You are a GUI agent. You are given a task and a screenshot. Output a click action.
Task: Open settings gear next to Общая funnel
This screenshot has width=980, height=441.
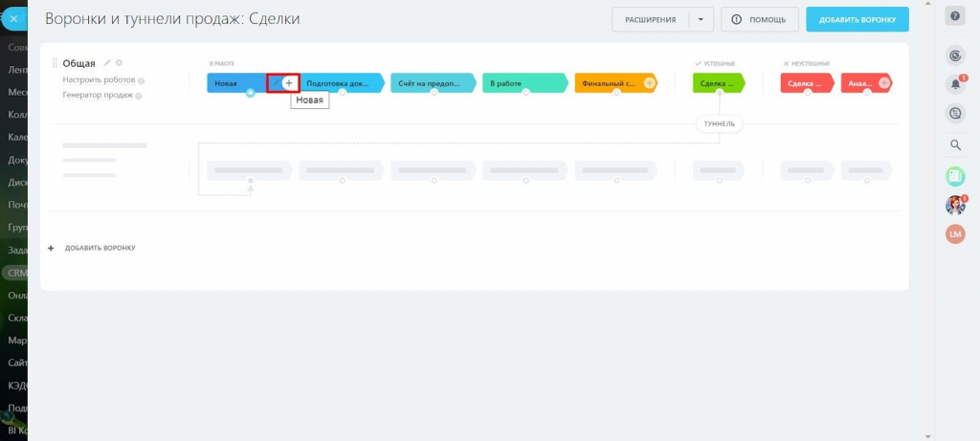coord(119,63)
